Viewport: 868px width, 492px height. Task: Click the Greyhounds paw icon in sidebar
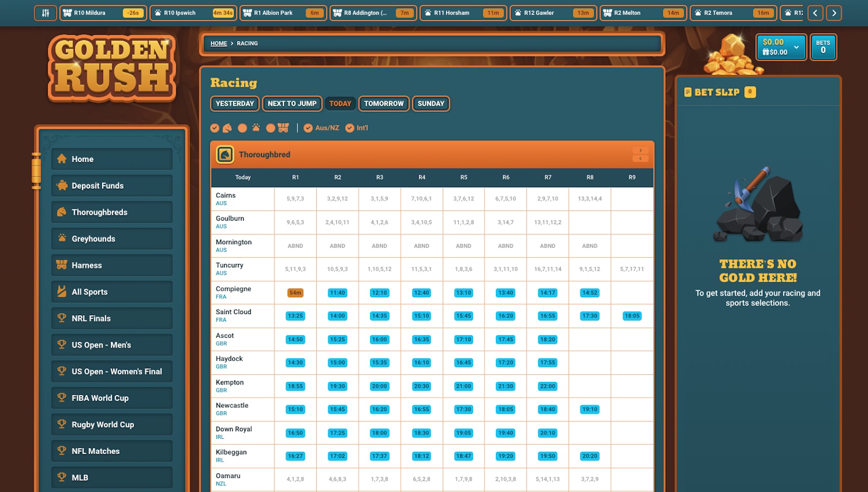point(62,239)
